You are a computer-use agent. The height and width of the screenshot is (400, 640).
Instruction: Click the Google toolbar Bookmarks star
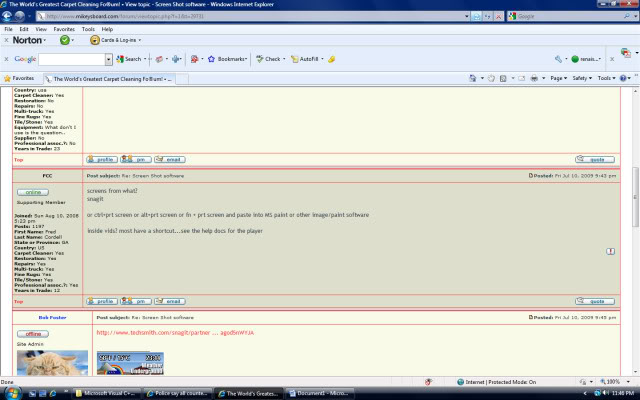point(211,59)
